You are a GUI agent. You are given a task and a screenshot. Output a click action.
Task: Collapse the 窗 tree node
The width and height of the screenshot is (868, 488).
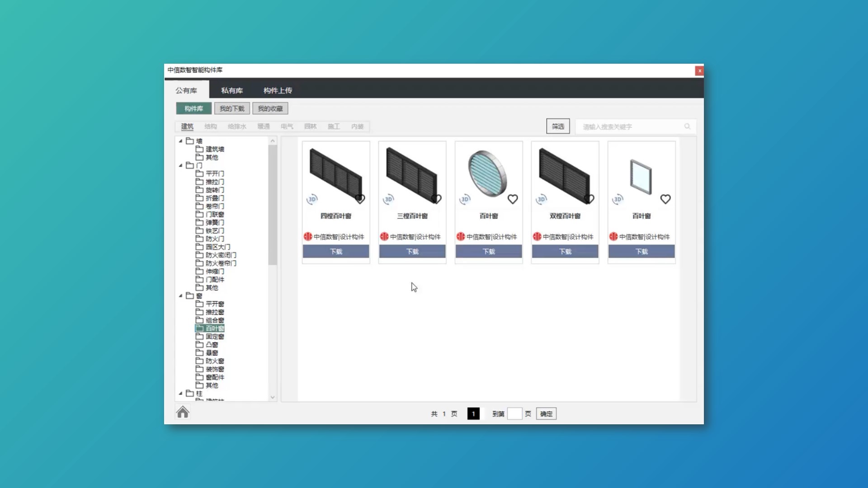[180, 296]
